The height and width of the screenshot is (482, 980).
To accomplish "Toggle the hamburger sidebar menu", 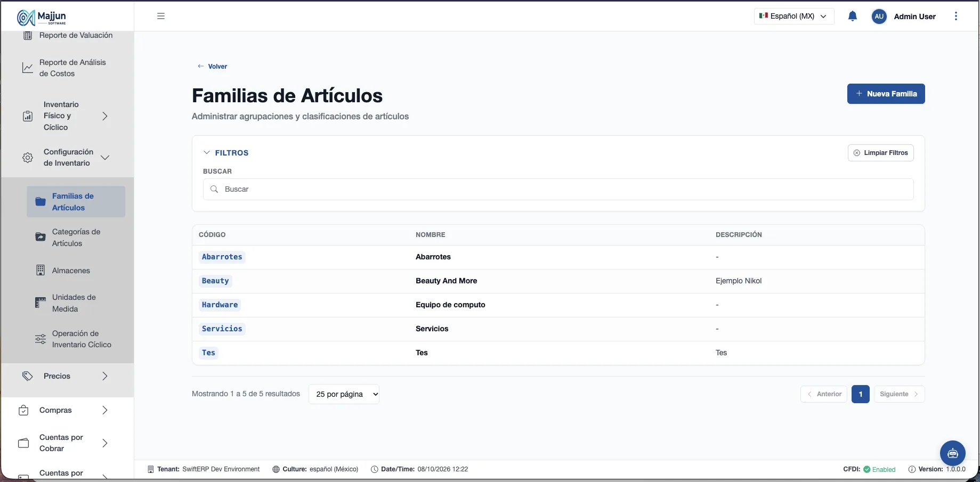I will (161, 17).
